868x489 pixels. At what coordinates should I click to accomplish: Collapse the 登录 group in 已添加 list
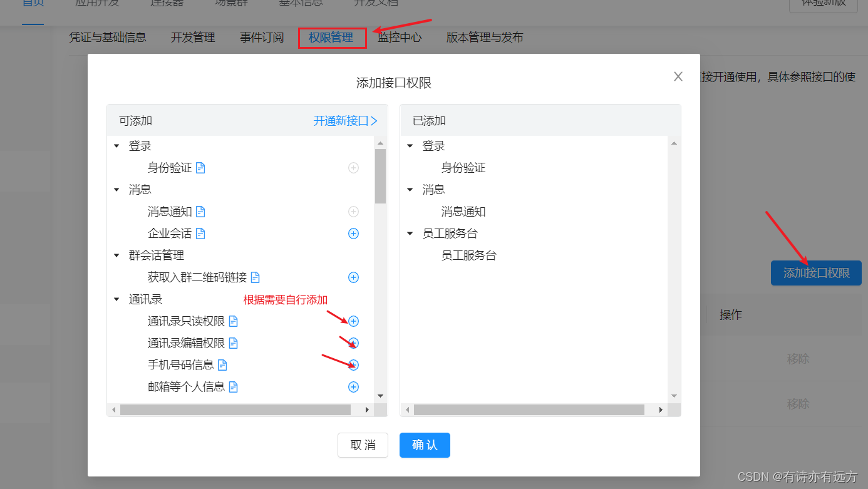click(410, 146)
